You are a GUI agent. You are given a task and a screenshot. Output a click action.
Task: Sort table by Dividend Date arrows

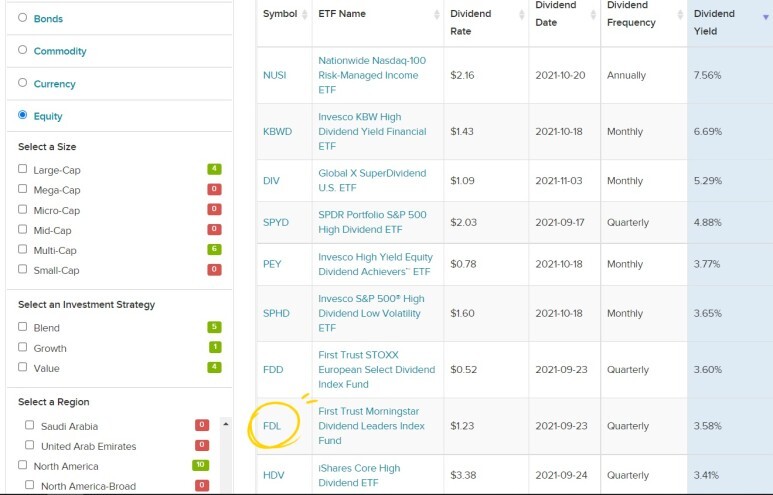point(593,14)
